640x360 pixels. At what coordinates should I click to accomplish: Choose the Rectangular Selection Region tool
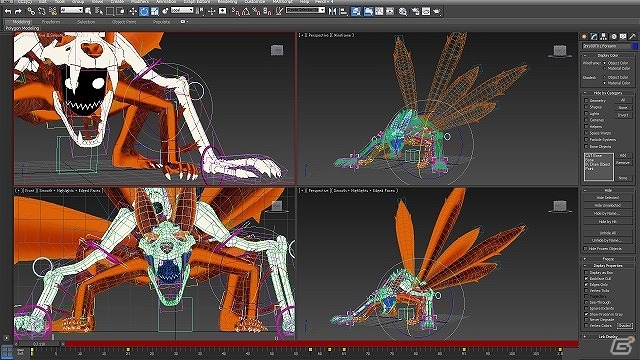point(110,11)
